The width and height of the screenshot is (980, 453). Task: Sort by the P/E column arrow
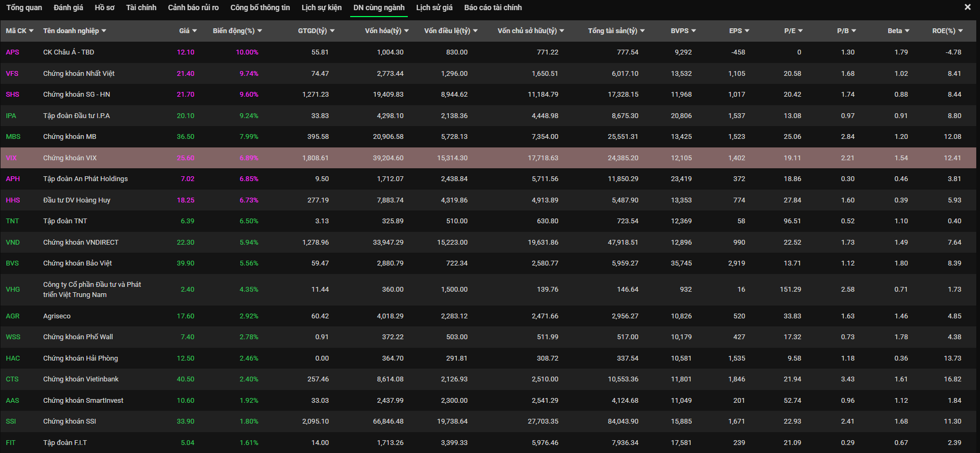[800, 31]
